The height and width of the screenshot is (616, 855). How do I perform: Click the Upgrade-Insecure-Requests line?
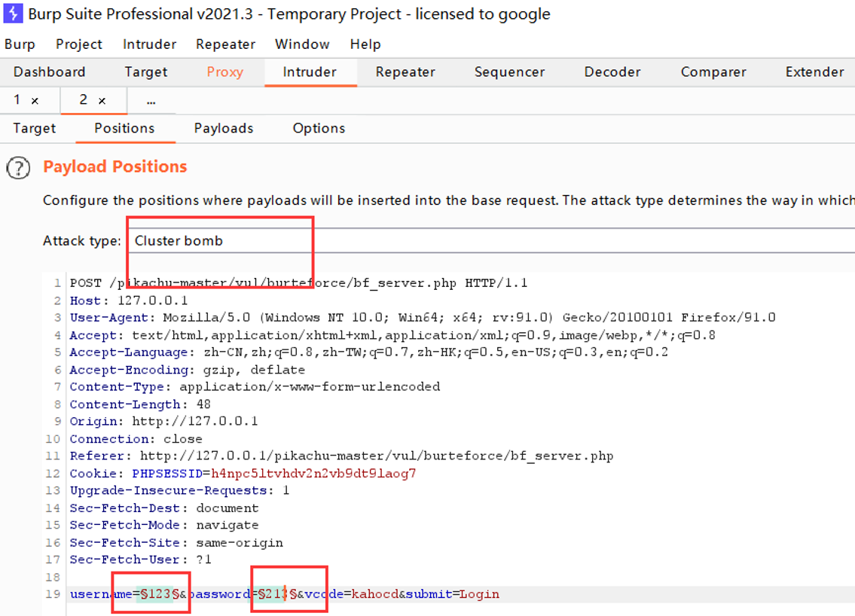pos(179,490)
